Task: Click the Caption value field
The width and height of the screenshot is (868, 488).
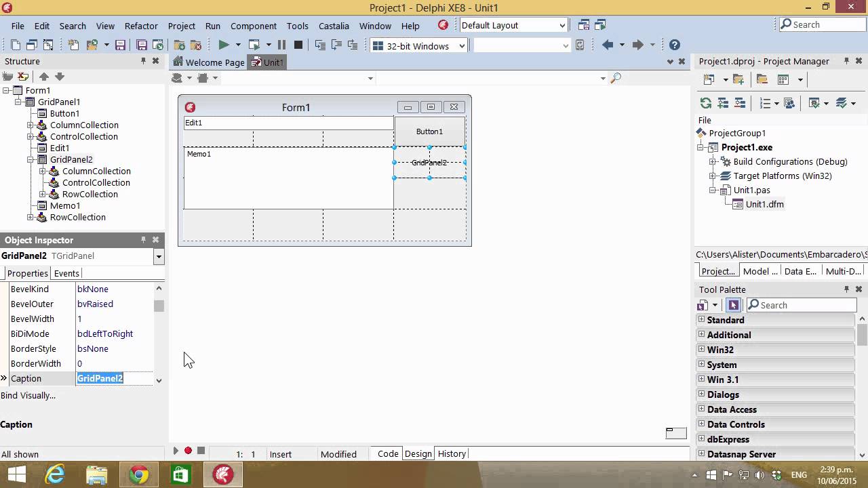Action: click(x=115, y=378)
